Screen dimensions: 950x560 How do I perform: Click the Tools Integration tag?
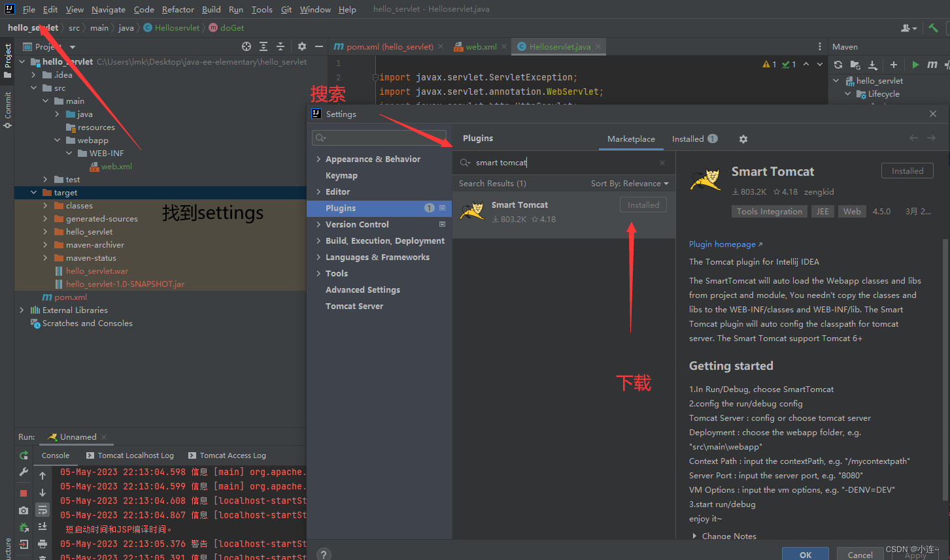pyautogui.click(x=769, y=212)
